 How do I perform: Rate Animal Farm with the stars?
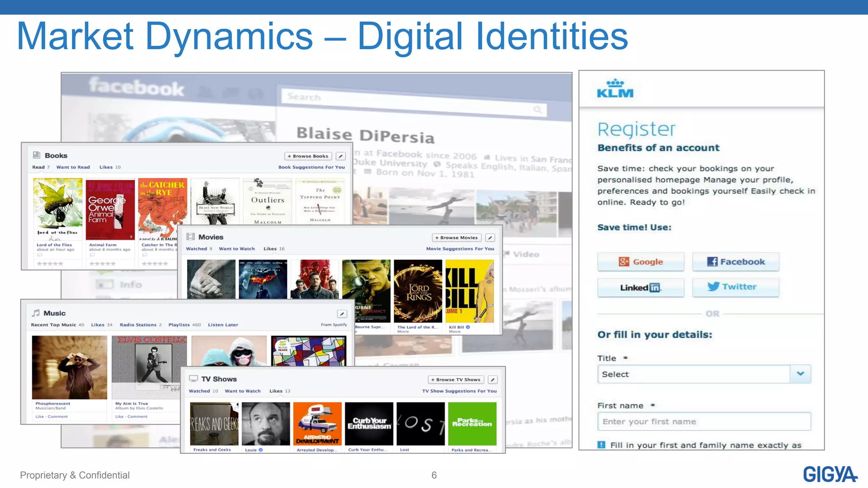[102, 264]
